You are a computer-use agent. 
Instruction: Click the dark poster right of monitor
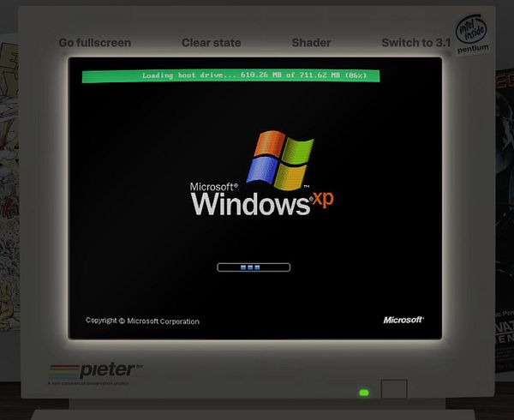(x=505, y=219)
